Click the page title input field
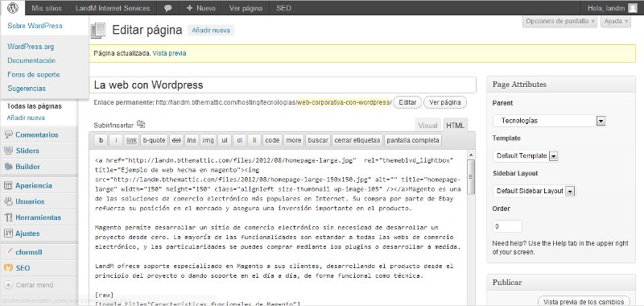 pyautogui.click(x=283, y=85)
